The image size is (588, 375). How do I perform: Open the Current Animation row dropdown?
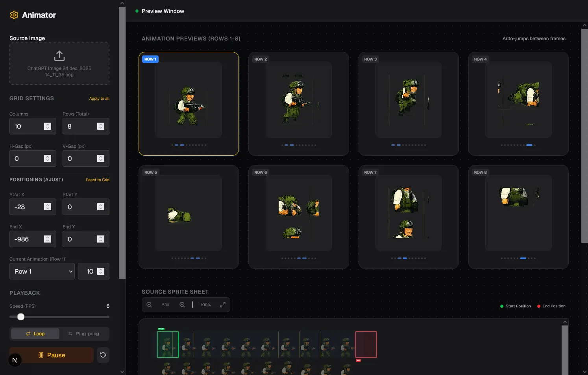pos(42,271)
